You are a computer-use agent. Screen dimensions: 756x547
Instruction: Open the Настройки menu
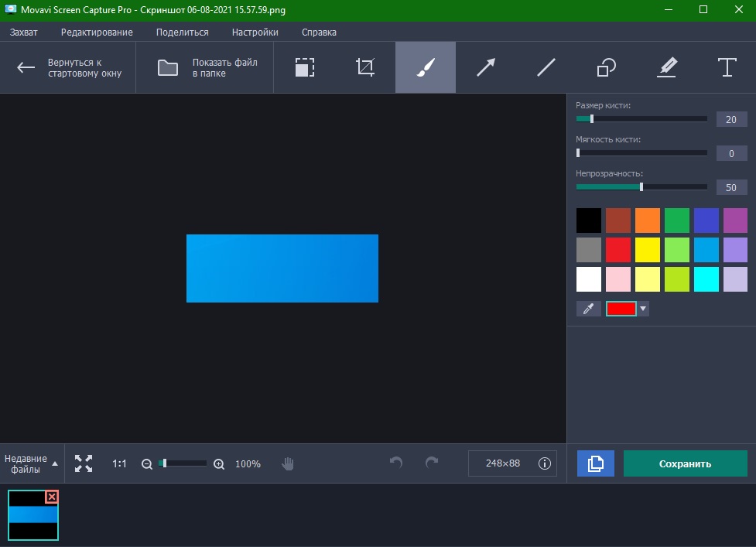pyautogui.click(x=255, y=32)
